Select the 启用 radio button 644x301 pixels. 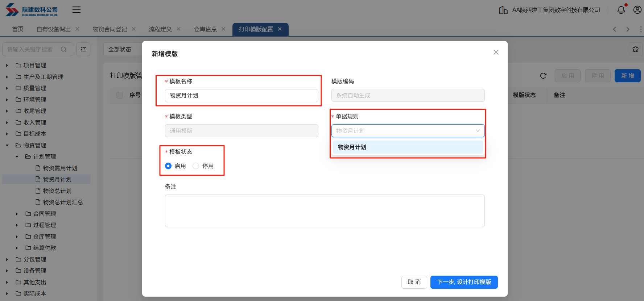click(168, 166)
